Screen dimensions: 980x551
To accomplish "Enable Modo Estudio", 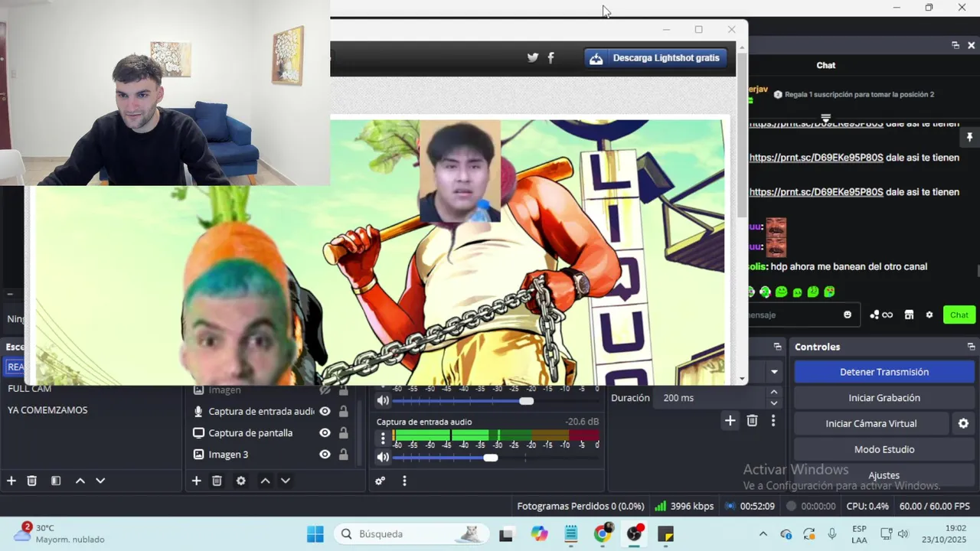I will tap(884, 449).
